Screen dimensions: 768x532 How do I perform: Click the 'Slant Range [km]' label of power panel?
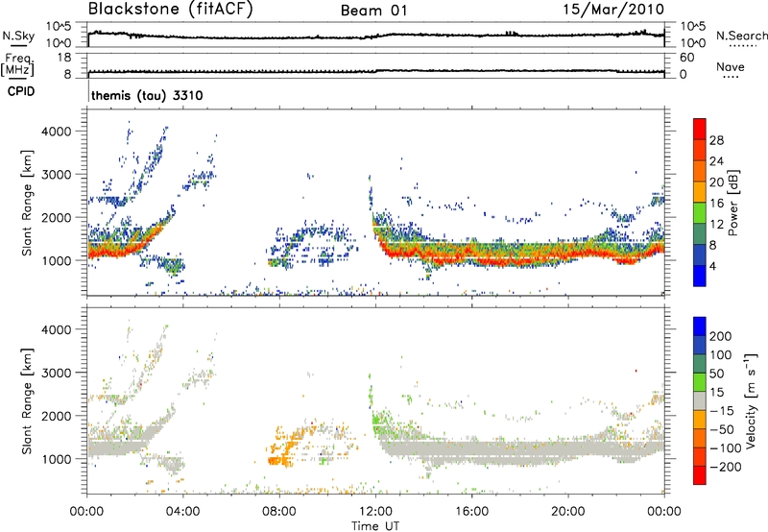27,203
